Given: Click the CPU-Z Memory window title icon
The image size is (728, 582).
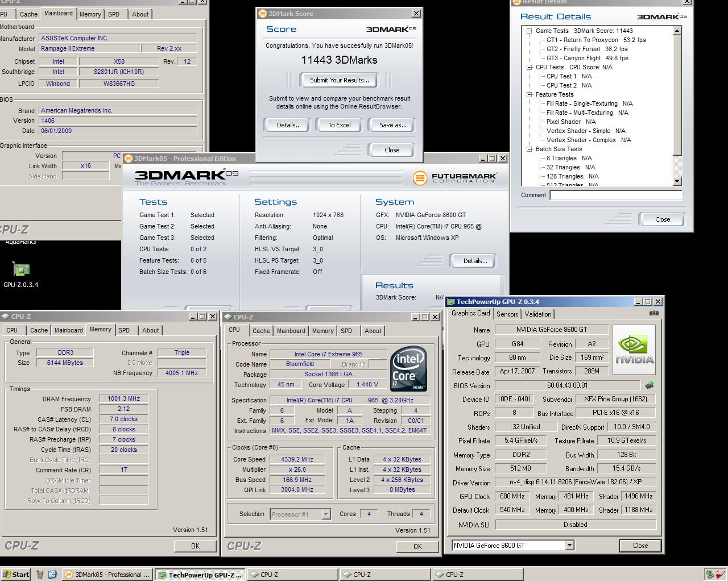Looking at the screenshot, I should (6, 317).
